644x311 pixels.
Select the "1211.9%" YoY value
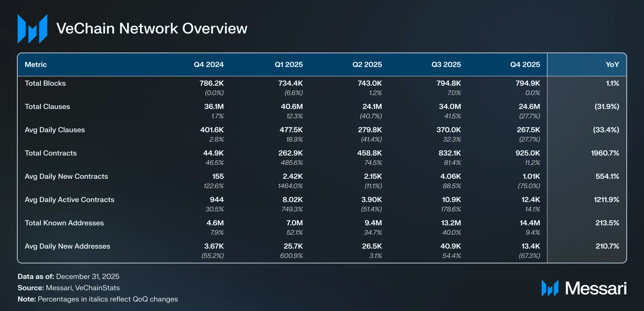606,200
